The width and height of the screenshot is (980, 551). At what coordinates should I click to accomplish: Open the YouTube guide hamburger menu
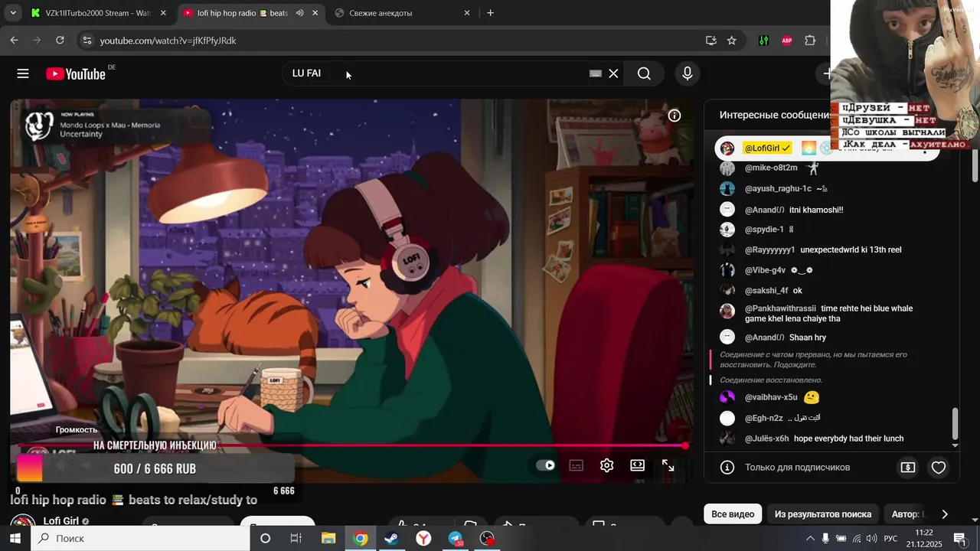(23, 73)
